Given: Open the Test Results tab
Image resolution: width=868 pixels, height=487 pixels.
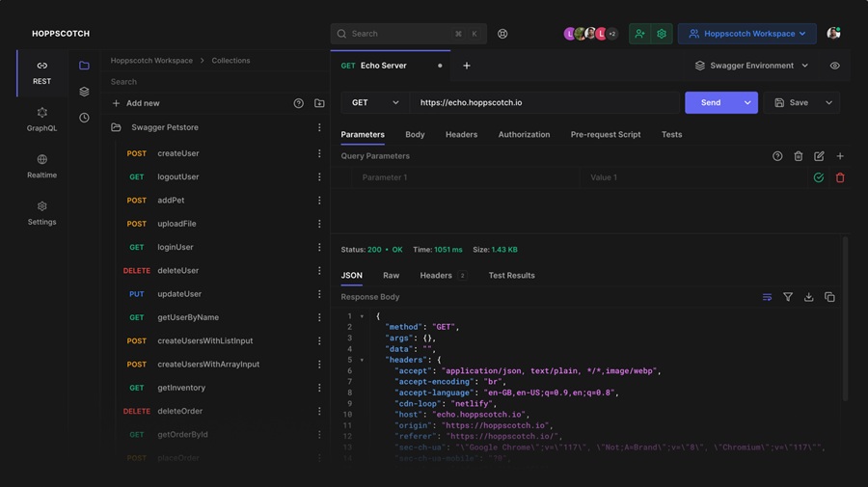Looking at the screenshot, I should coord(511,275).
